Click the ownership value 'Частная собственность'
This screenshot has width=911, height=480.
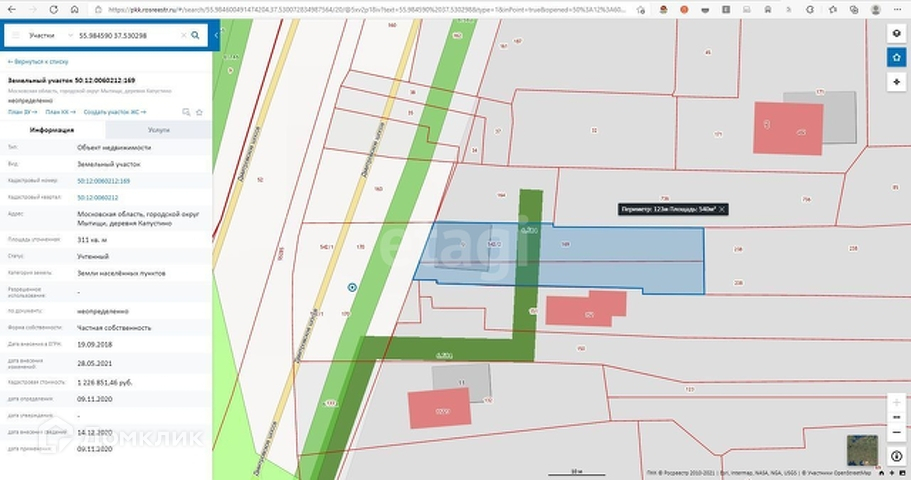point(114,328)
